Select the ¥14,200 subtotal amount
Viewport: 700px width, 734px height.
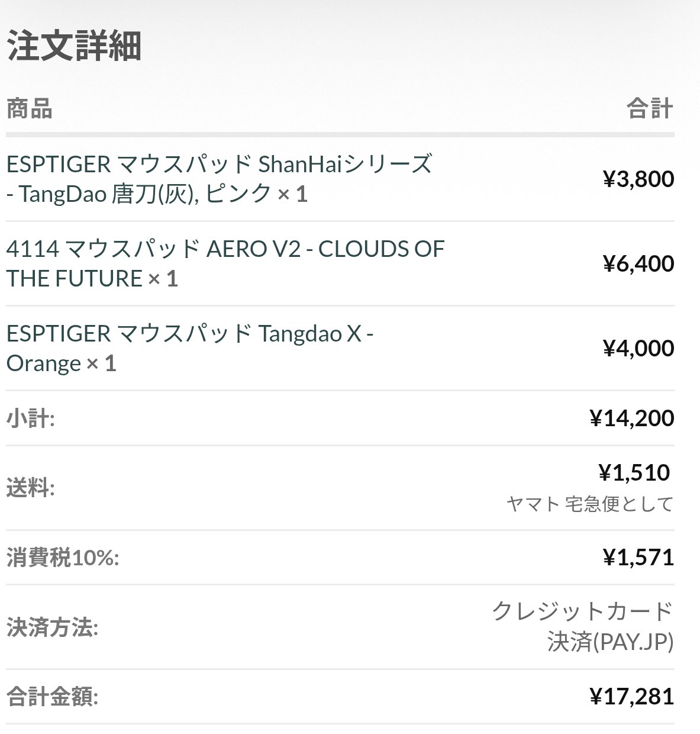coord(631,418)
